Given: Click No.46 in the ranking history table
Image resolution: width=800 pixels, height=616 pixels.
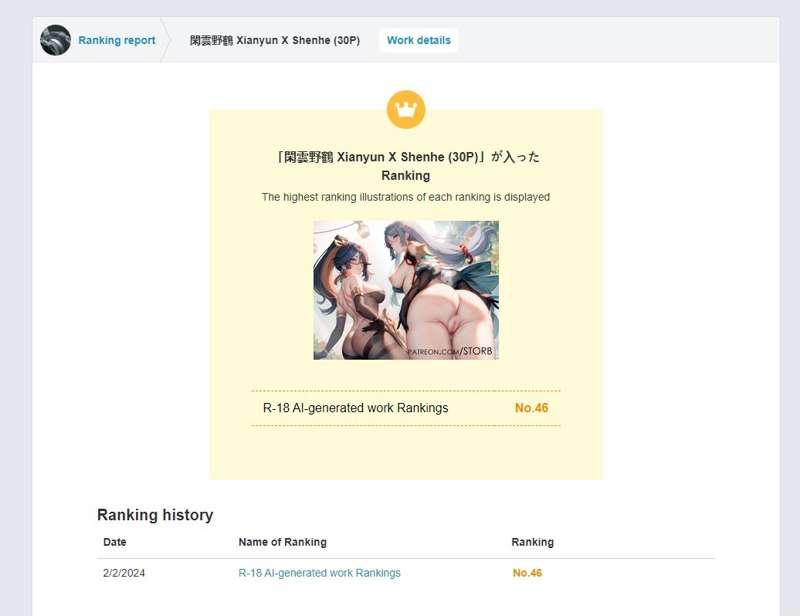Looking at the screenshot, I should (527, 573).
